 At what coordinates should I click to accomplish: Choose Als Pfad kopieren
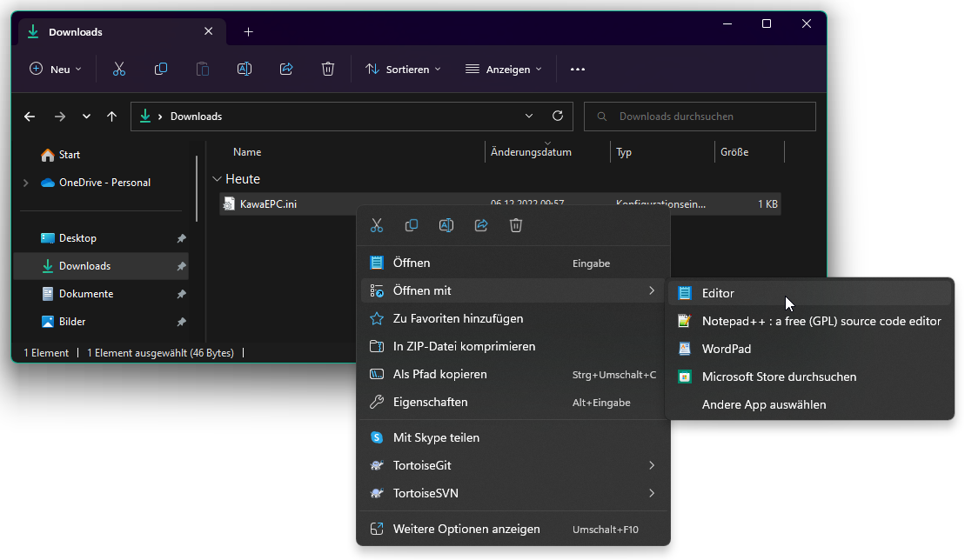point(513,374)
